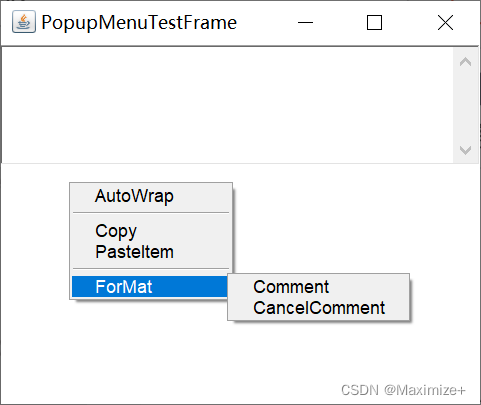Viewport: 481px width, 405px height.
Task: Maximize the PopupMenuTestFrame window
Action: coord(374,23)
